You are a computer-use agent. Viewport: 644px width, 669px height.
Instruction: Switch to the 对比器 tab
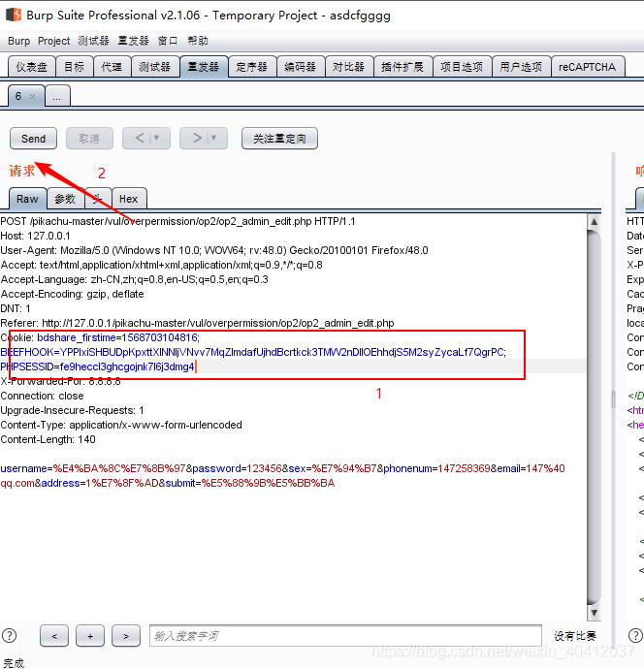pyautogui.click(x=349, y=67)
